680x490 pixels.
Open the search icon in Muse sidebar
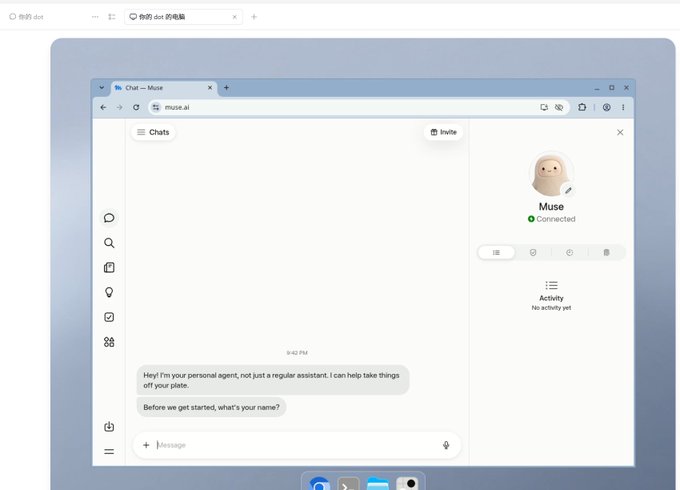click(109, 243)
